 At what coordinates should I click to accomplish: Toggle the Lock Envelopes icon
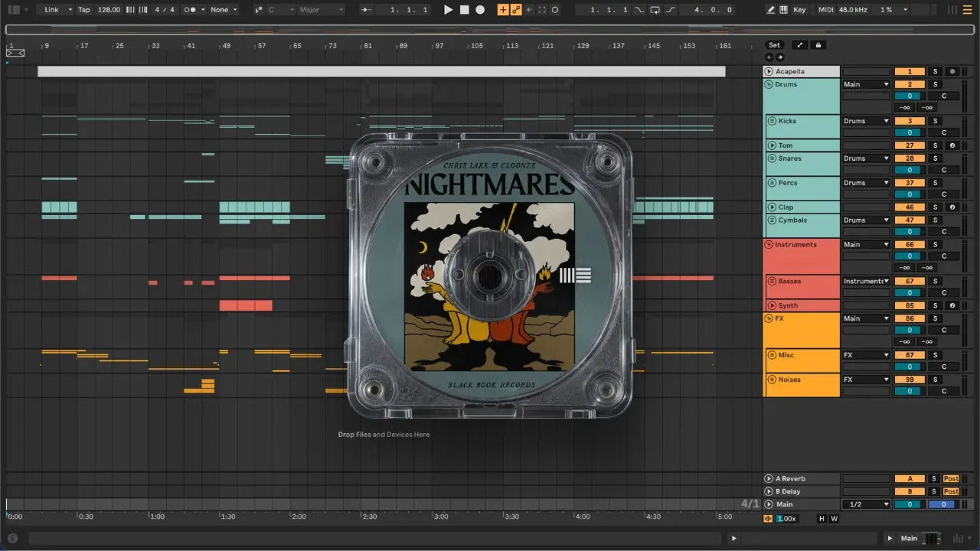coord(818,45)
